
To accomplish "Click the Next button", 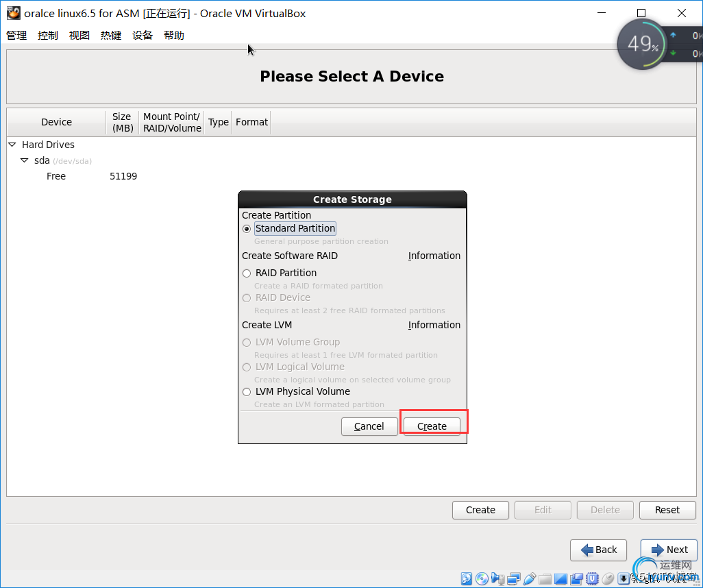I will click(669, 550).
